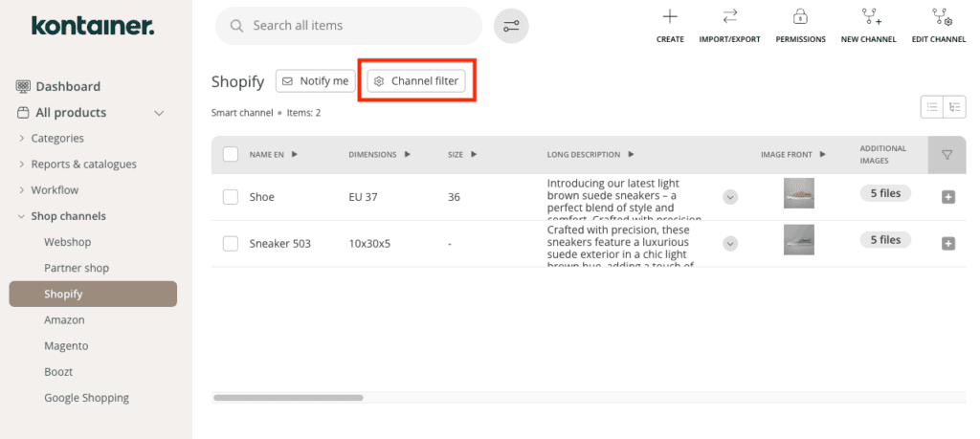Expand the Categories tree item

click(22, 139)
